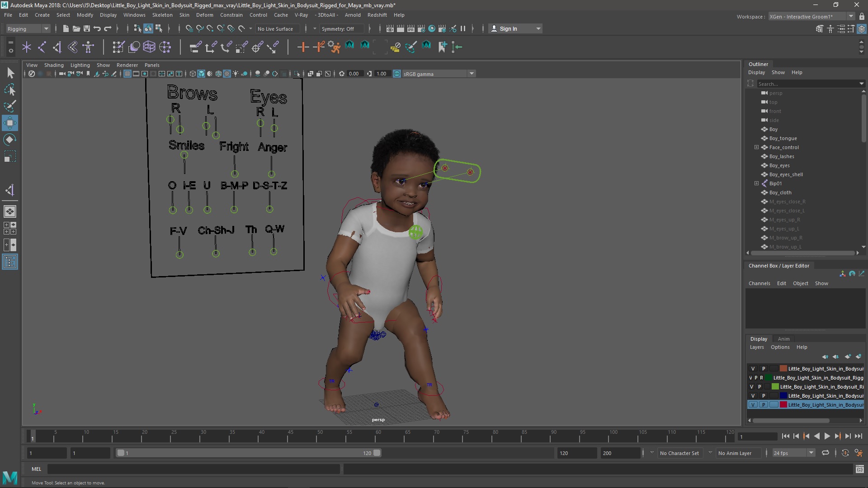Click the Play Forwards button
868x488 pixels.
(827, 436)
